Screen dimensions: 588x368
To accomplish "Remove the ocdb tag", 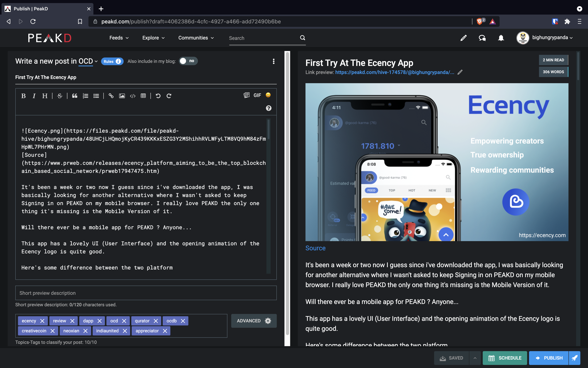I will coord(183,321).
